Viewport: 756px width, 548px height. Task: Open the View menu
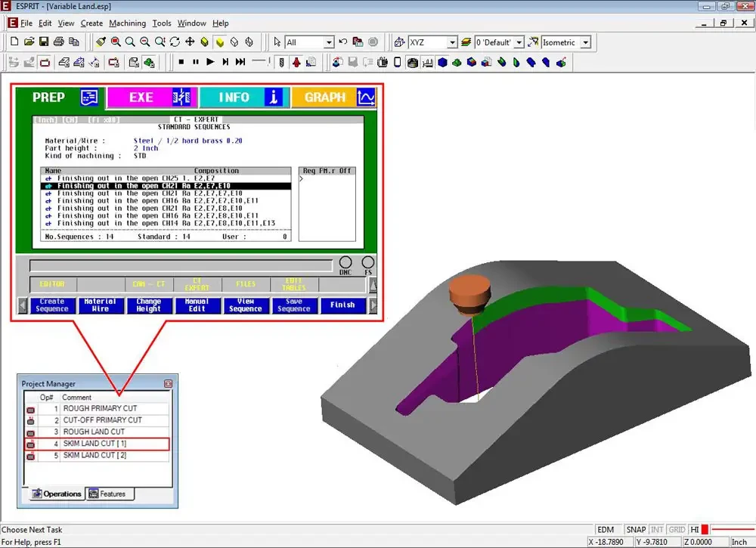pos(66,23)
